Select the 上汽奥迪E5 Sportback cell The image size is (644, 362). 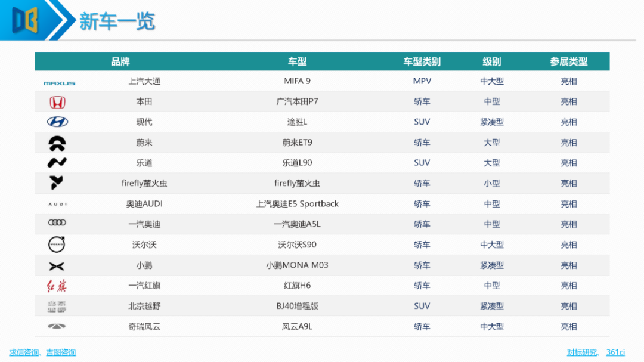tap(297, 204)
